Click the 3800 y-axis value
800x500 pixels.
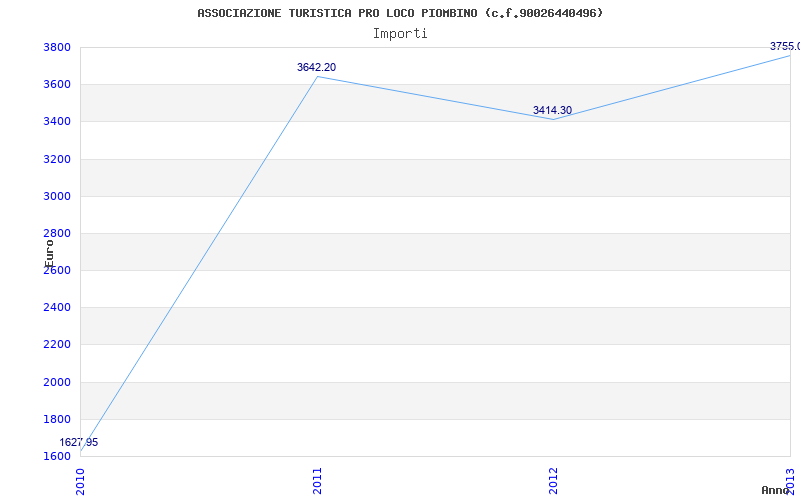click(x=55, y=47)
